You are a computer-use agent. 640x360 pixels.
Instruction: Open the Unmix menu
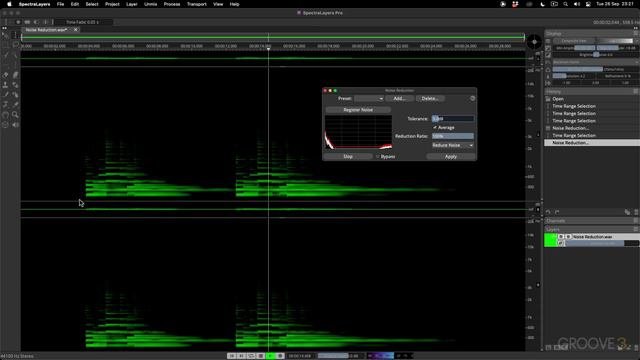click(x=151, y=4)
